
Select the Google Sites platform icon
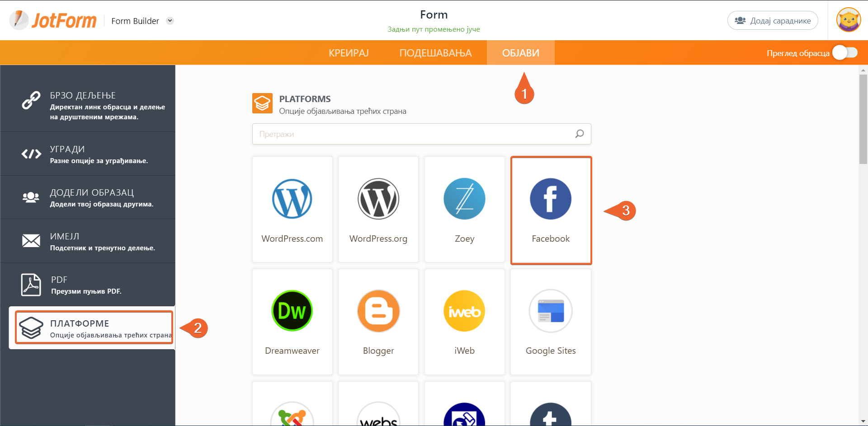coord(551,311)
